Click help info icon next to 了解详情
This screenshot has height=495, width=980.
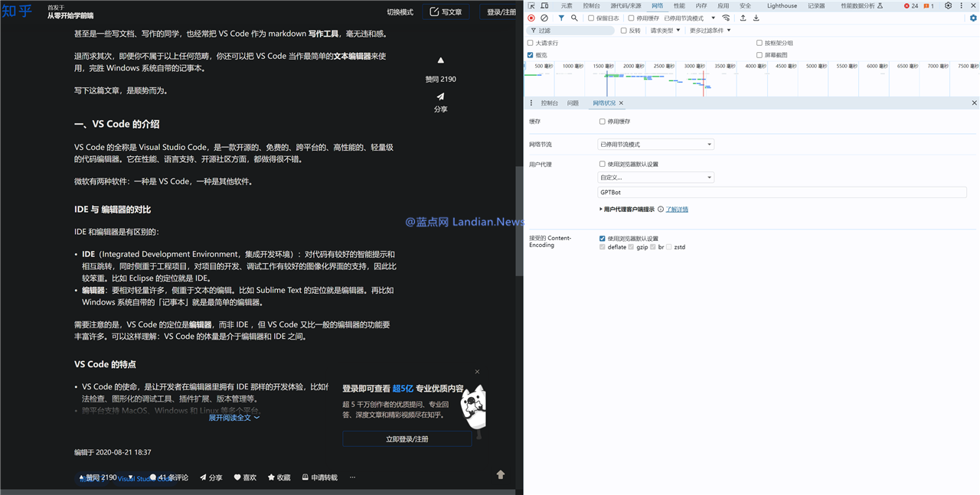661,209
